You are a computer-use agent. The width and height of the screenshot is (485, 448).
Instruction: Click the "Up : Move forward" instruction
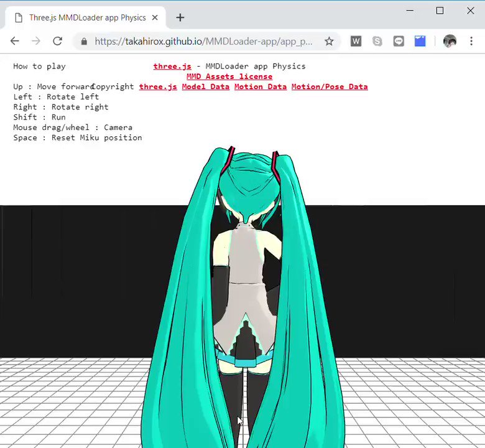[x=53, y=86]
